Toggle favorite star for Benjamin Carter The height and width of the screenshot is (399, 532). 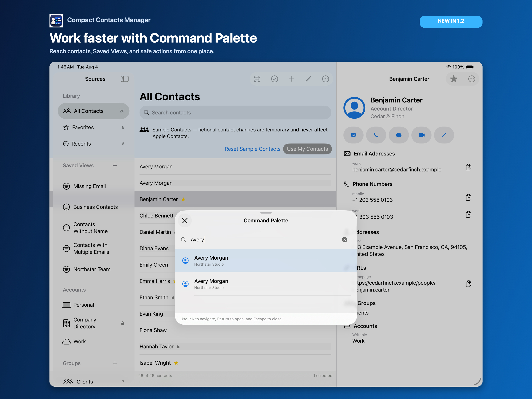click(x=454, y=79)
